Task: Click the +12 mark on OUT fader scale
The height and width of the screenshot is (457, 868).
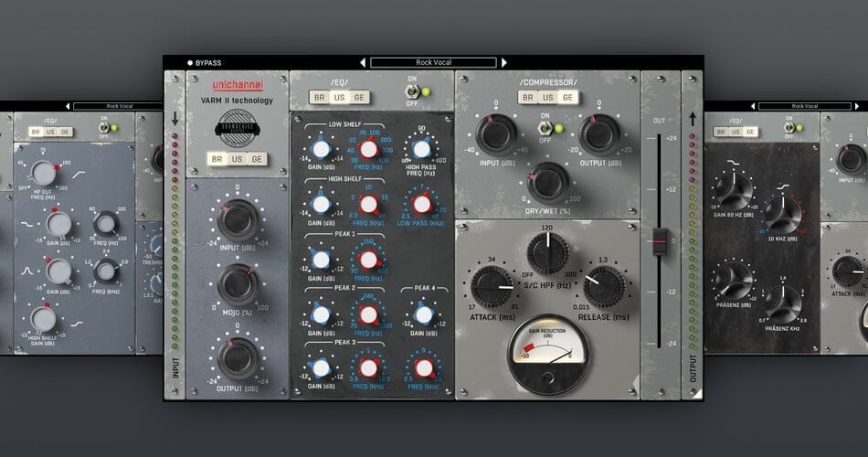Action: [x=671, y=189]
